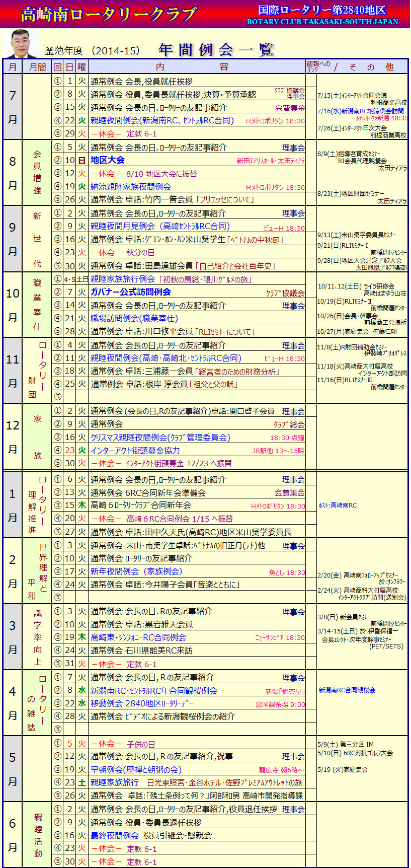Open the 最終夜間例会 link in June
This screenshot has width=411, height=868.
coord(115,835)
